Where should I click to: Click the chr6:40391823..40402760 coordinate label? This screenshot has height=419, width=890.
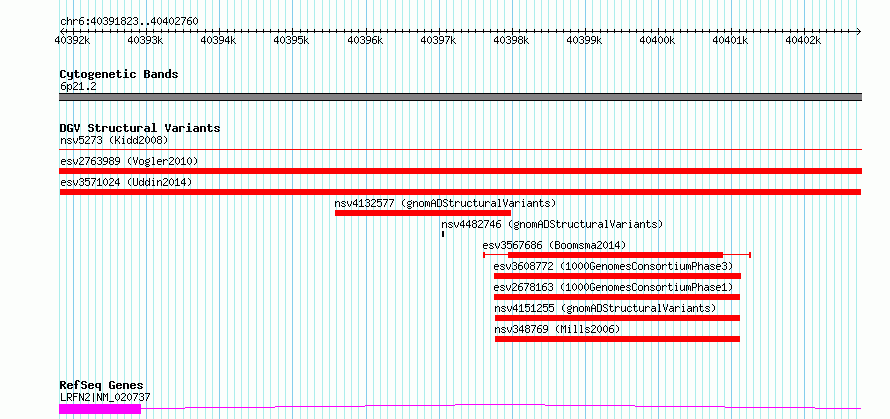[129, 22]
